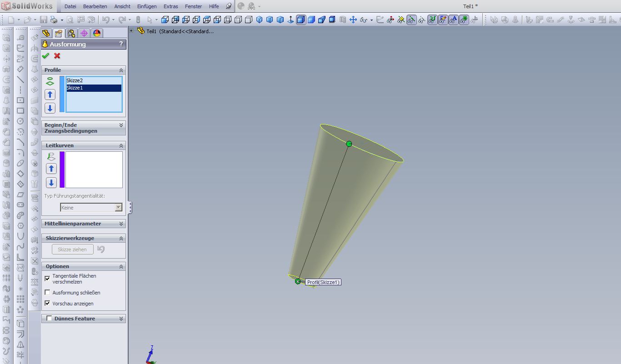The width and height of the screenshot is (621, 364).
Task: Open the Fenster menu
Action: click(x=194, y=6)
